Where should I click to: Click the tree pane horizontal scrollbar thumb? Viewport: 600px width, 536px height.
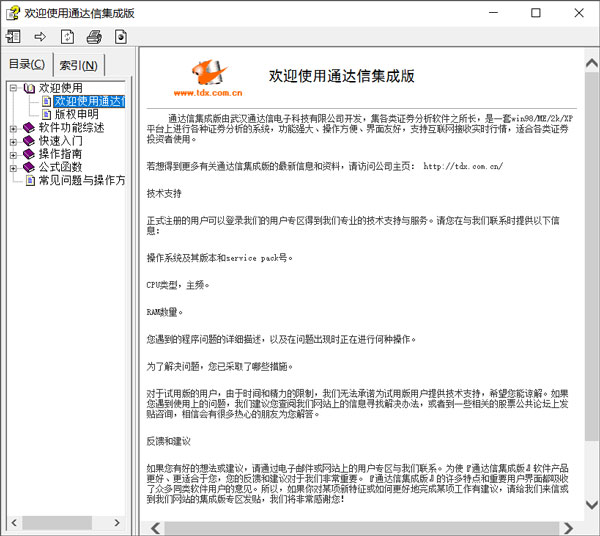[x=57, y=523]
